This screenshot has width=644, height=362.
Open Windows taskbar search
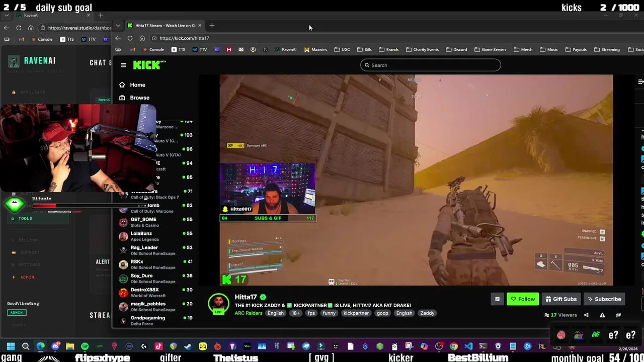[26, 346]
